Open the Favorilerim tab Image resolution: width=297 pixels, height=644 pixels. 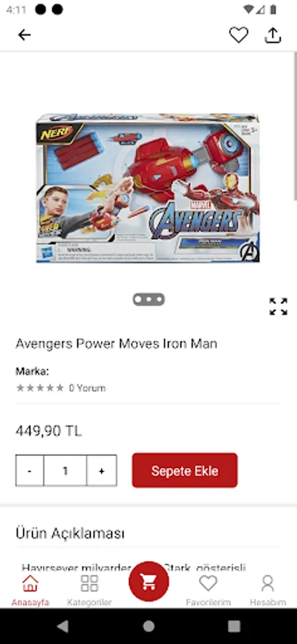point(208,590)
